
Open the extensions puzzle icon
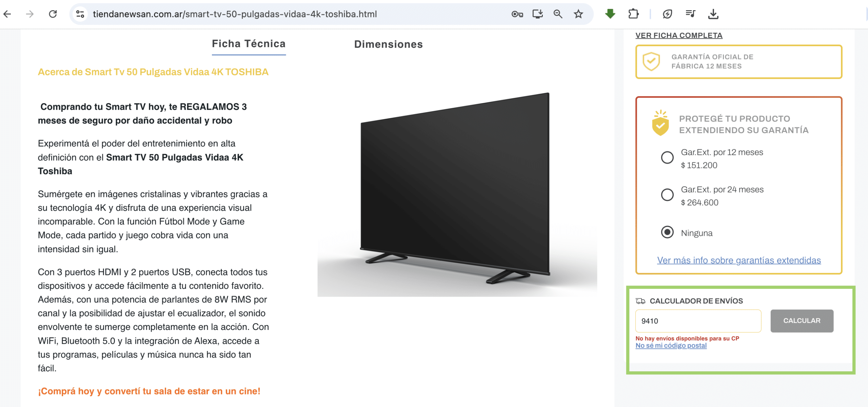click(x=633, y=14)
